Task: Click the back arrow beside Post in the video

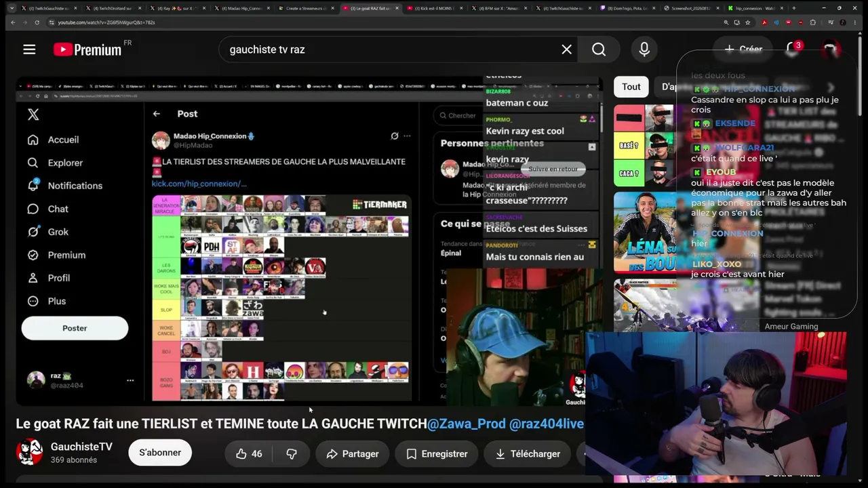Action: (x=157, y=114)
